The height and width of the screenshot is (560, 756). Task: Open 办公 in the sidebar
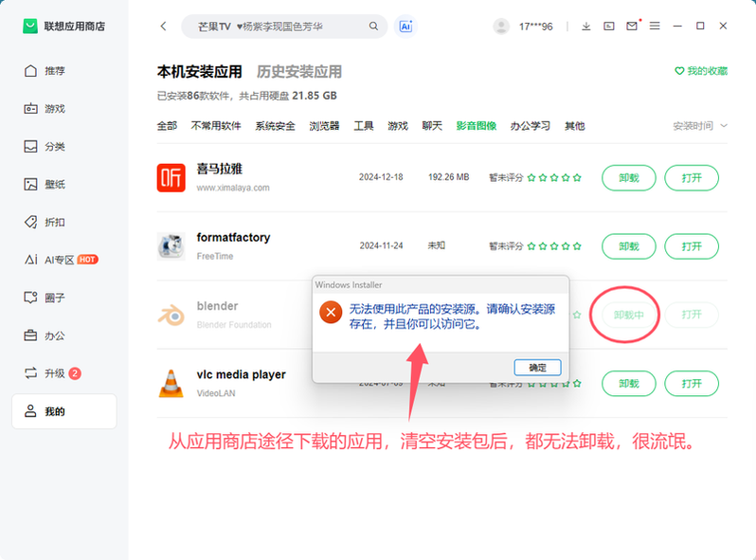(45, 335)
